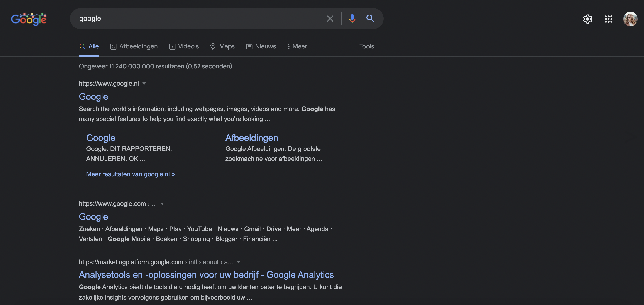Screen dimensions: 644x305
Task: Open the Meer menu
Action: [297, 46]
